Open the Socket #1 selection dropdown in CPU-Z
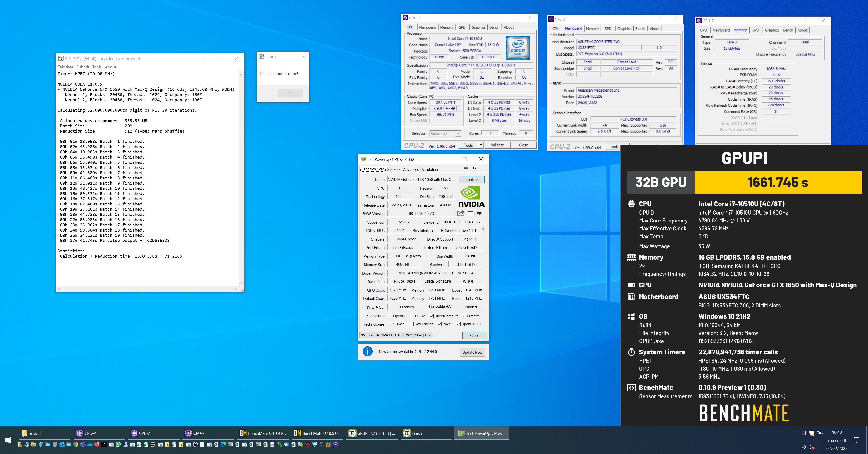Image resolution: width=868 pixels, height=454 pixels. pos(445,133)
